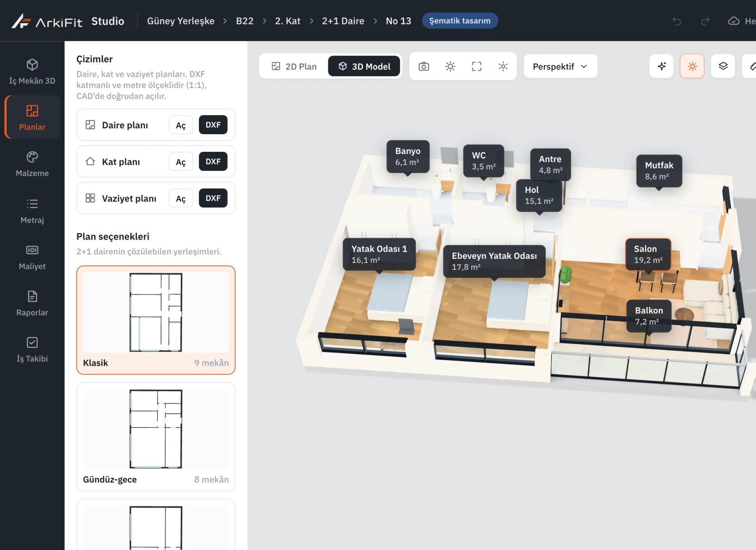
Task: Click the camera snapshot icon
Action: [424, 66]
